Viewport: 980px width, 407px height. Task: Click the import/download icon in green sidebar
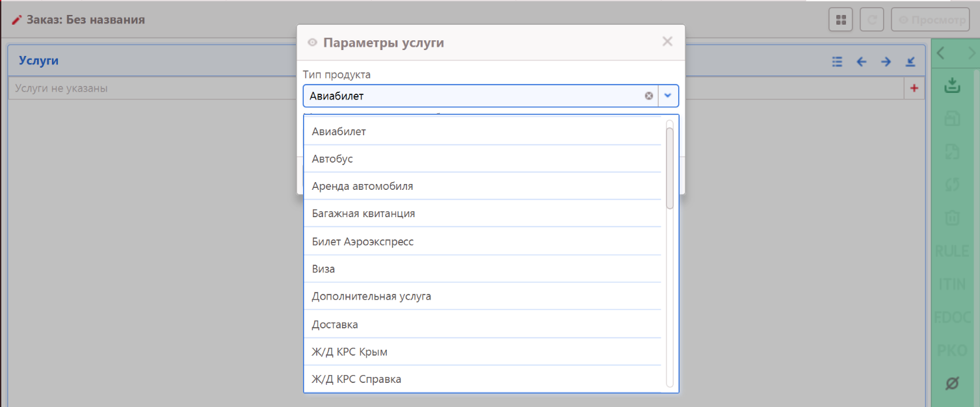pyautogui.click(x=952, y=85)
